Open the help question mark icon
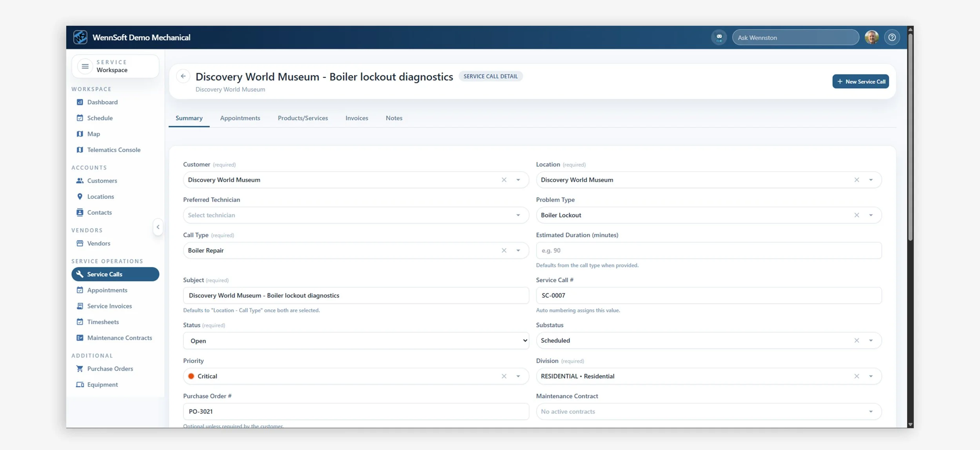The image size is (980, 450). click(x=892, y=38)
